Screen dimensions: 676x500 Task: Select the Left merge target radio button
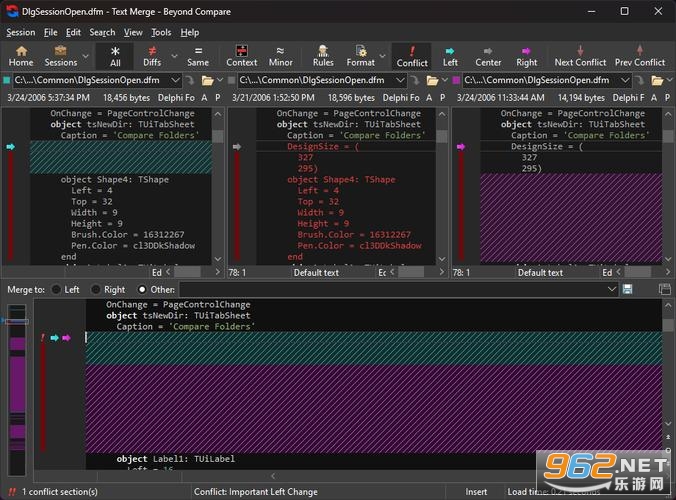56,290
